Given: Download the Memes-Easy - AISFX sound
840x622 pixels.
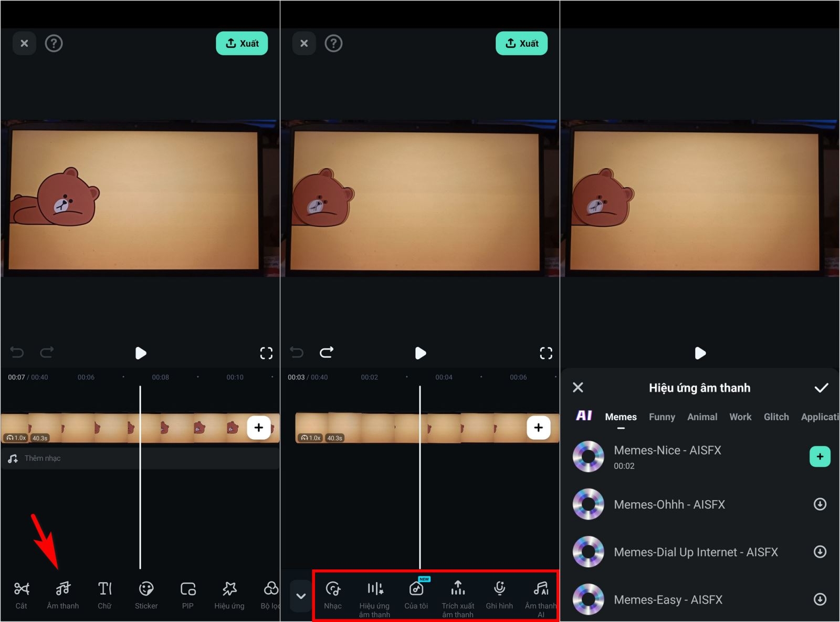Looking at the screenshot, I should pos(820,599).
